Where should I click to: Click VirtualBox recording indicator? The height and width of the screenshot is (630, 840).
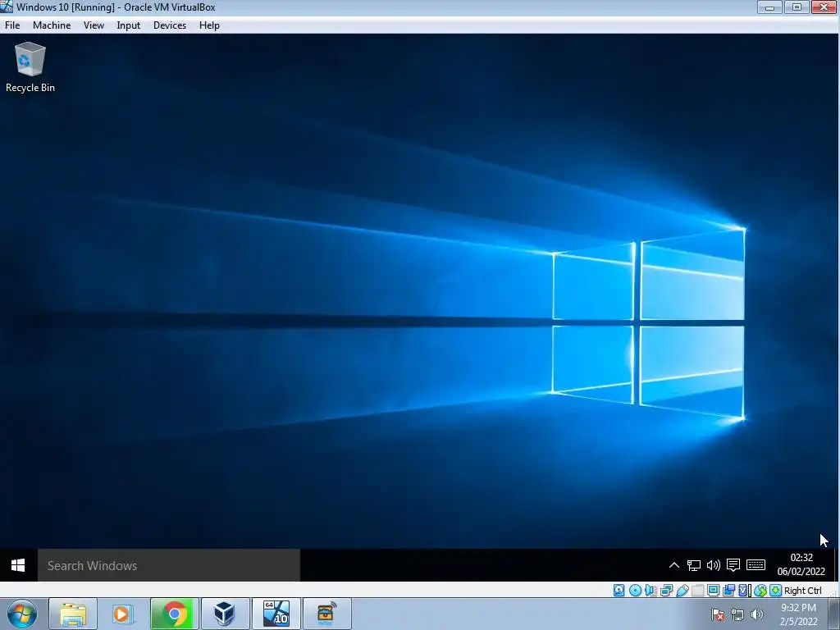728,591
